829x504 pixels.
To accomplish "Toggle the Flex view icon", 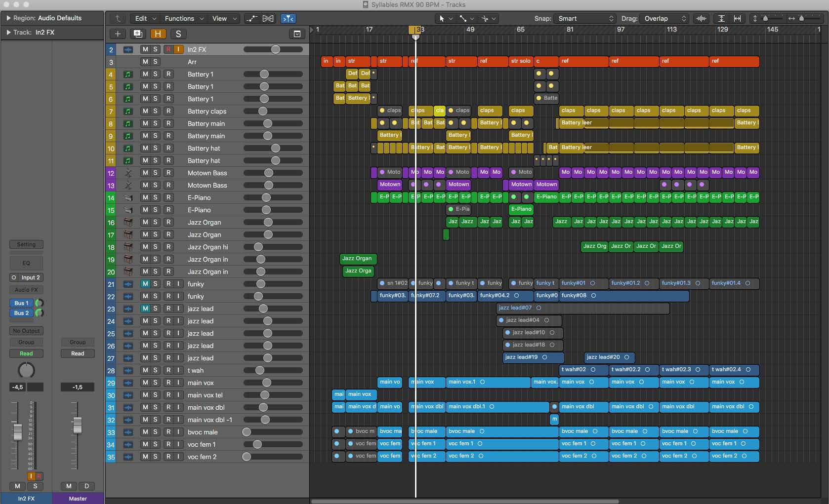I will [x=268, y=18].
